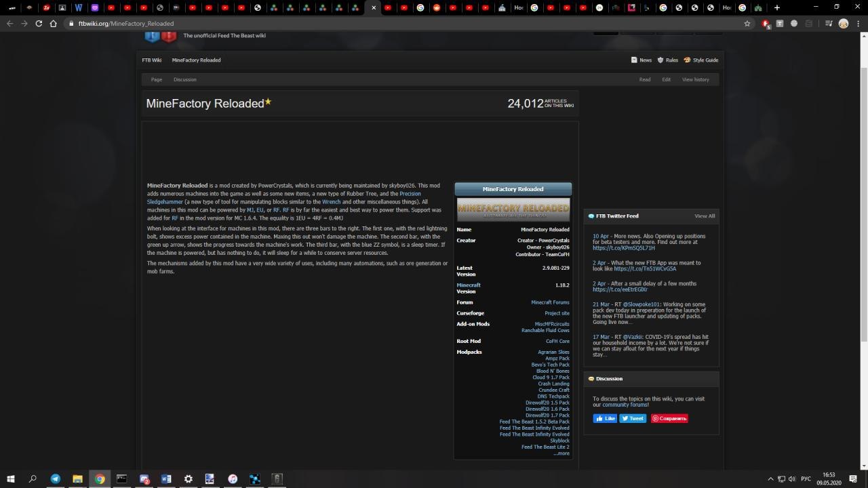The height and width of the screenshot is (488, 868).
Task: Open the media control icon in Chrome toolbar
Action: tap(829, 23)
